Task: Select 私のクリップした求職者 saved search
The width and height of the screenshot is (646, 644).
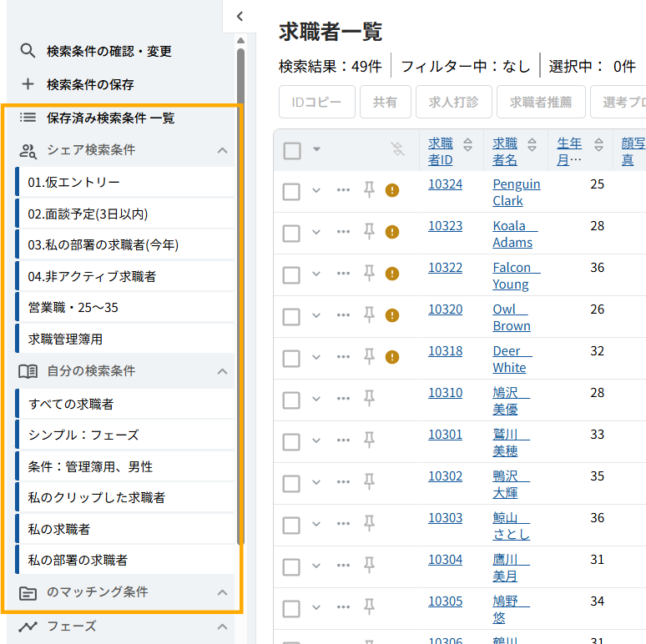Action: pos(96,497)
